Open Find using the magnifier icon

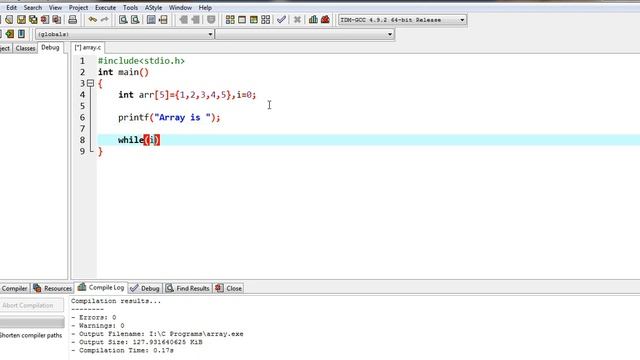123,20
